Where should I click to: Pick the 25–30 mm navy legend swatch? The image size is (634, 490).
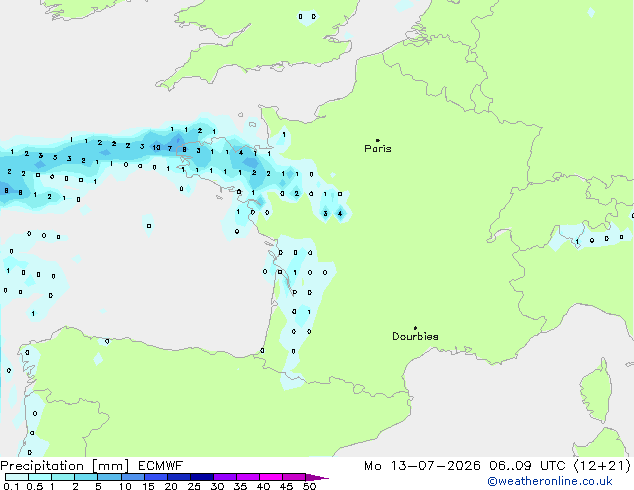202,477
